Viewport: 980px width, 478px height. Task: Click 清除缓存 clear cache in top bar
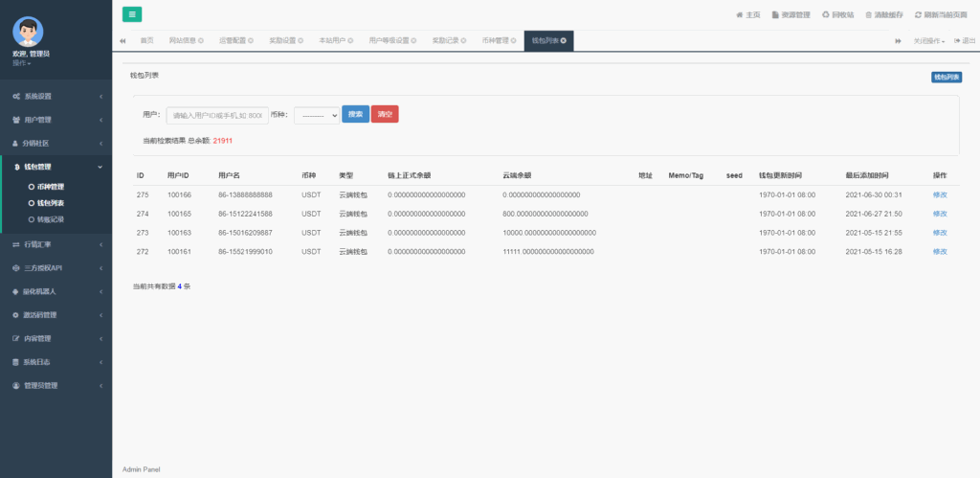[885, 15]
